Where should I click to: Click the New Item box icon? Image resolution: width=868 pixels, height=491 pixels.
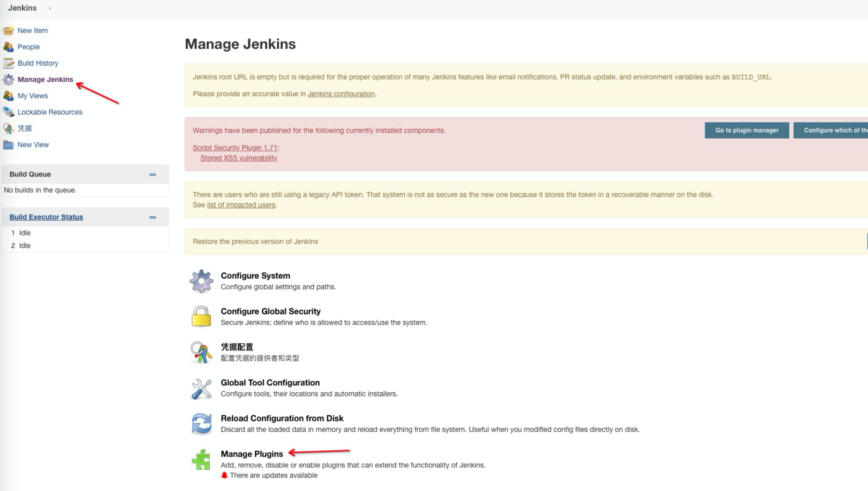pyautogui.click(x=8, y=31)
